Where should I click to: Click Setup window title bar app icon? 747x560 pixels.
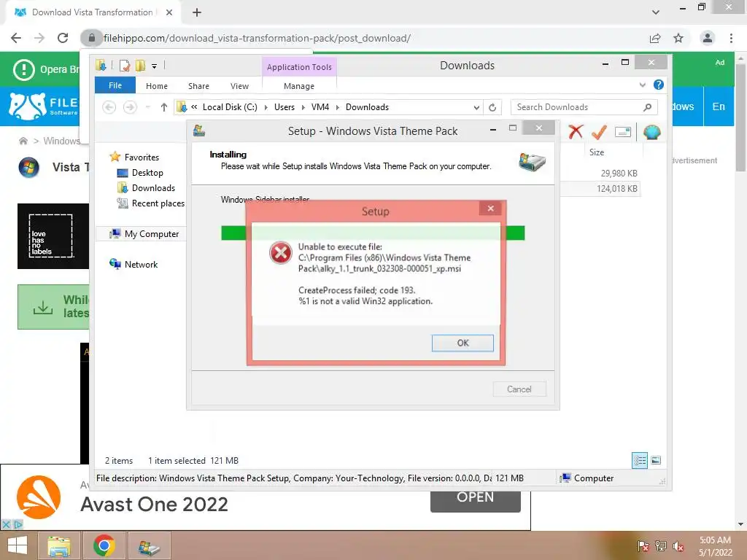199,131
